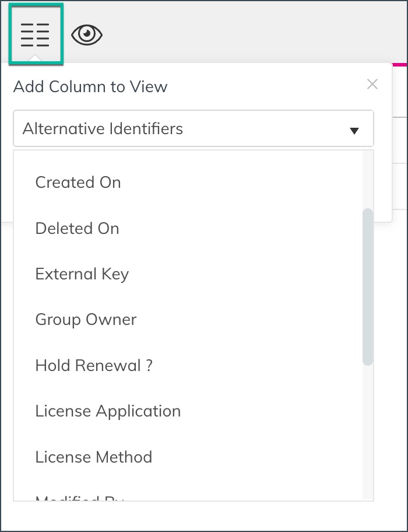
Task: Select License Application from the options
Action: pos(108,411)
